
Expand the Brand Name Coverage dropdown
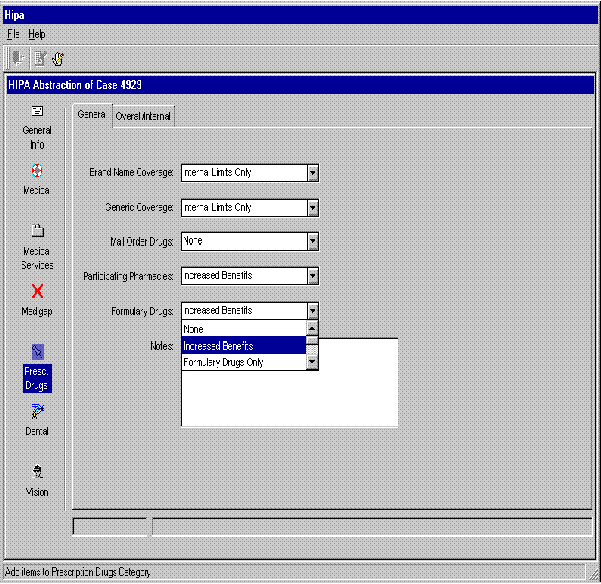click(312, 173)
